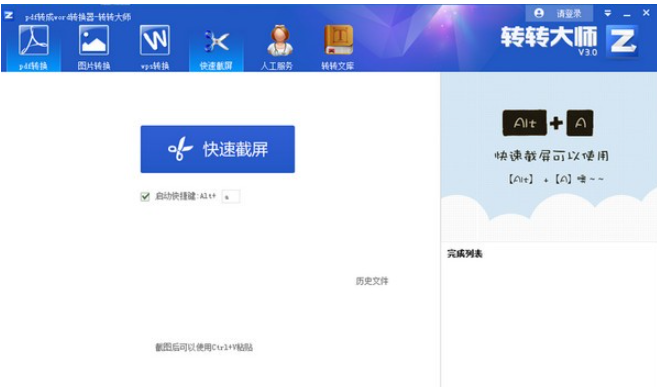Minimize the 转转大师 window

tap(627, 14)
